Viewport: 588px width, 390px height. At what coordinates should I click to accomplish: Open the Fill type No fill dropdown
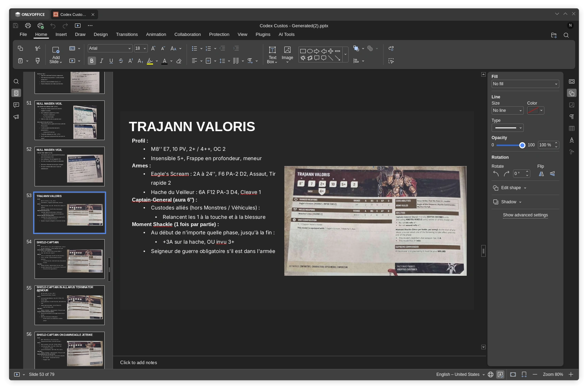525,84
